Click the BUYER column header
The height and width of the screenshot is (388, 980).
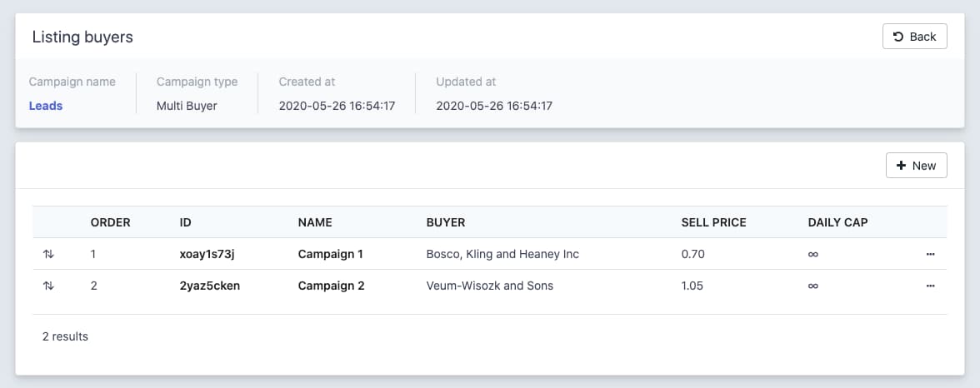(x=446, y=222)
